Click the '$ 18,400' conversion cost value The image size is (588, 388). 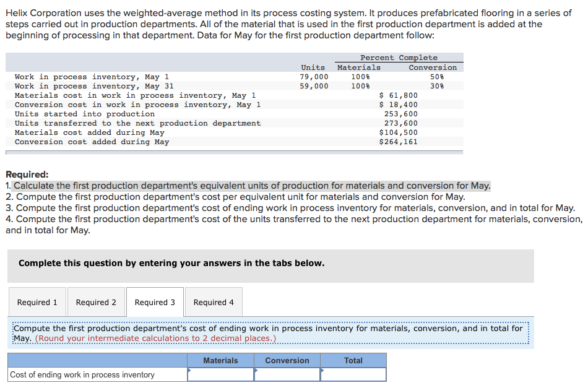pyautogui.click(x=398, y=105)
